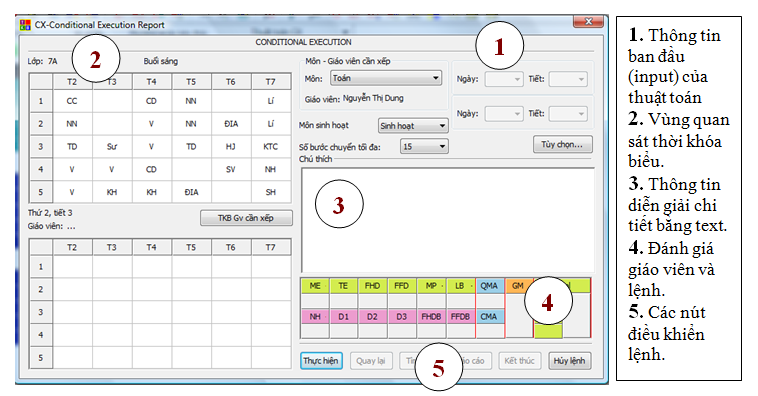Screen dimensions: 758x396
Task: Select the LB green evaluation cell
Action: coord(460,286)
